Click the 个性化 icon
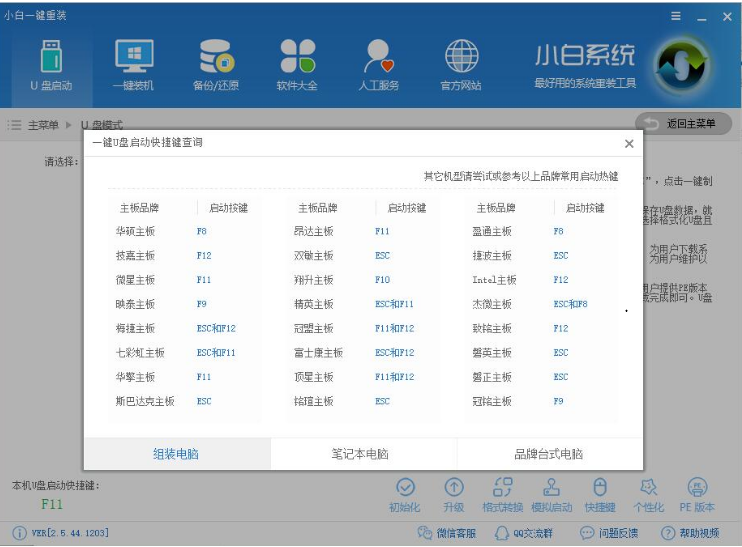This screenshot has width=742, height=547. [648, 487]
